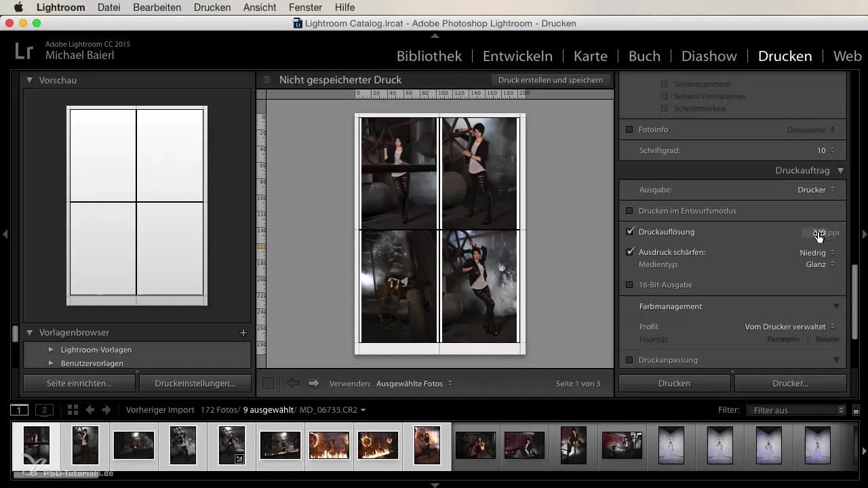The image size is (868, 488).
Task: Add new template with plus icon
Action: tap(243, 333)
